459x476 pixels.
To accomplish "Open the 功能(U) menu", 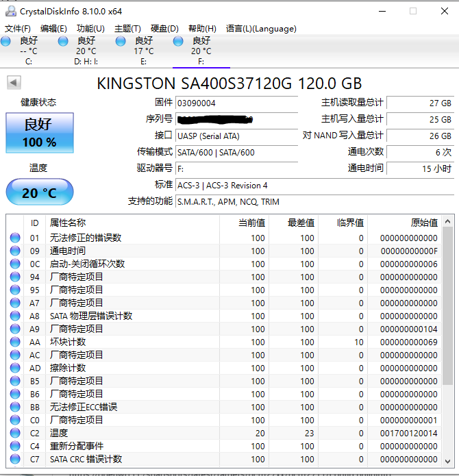I will [x=90, y=29].
